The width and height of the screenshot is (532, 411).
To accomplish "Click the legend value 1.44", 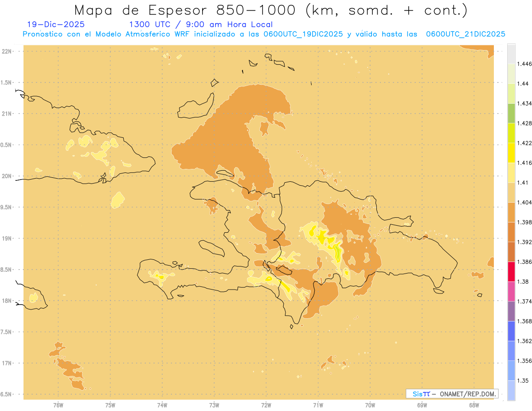I will [523, 83].
